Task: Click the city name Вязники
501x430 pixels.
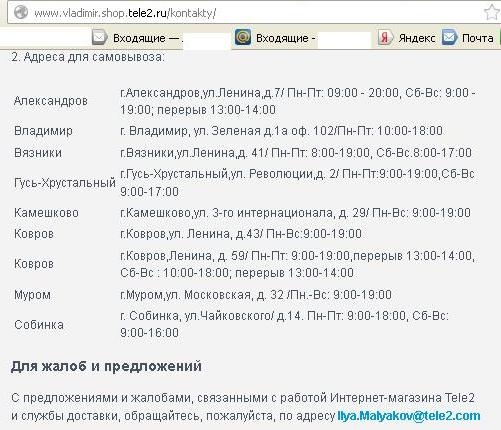Action: coord(38,153)
